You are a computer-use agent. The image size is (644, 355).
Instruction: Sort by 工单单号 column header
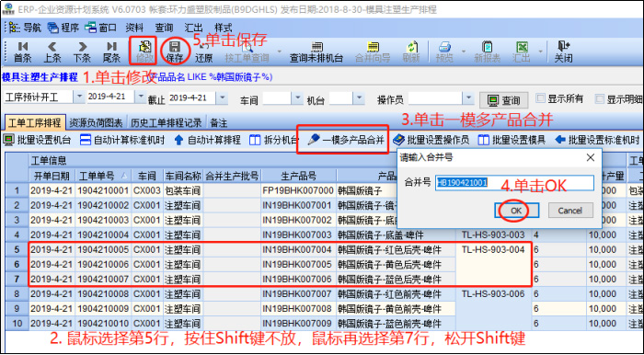point(103,176)
